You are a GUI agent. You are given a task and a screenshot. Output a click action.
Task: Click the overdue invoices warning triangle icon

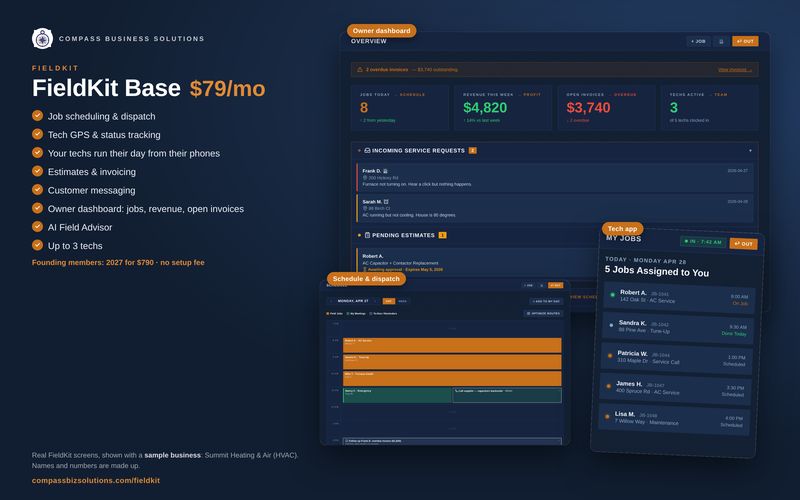[x=360, y=69]
